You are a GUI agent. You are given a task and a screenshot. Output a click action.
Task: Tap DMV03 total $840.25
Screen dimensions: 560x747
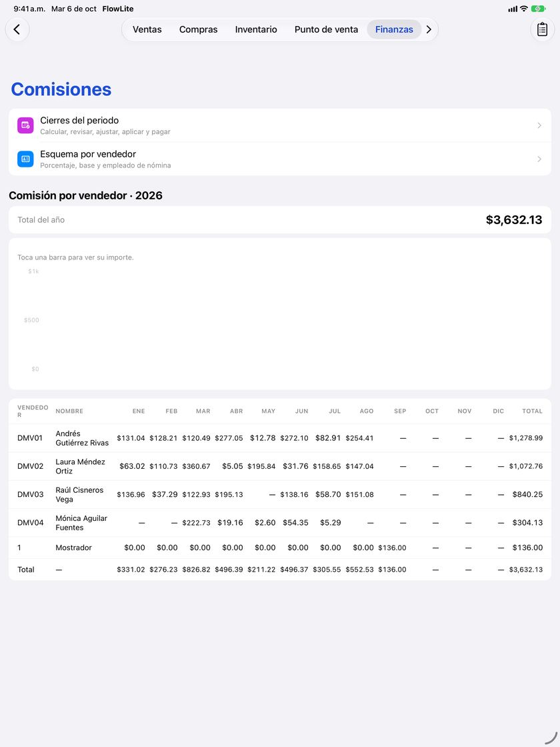pos(527,494)
